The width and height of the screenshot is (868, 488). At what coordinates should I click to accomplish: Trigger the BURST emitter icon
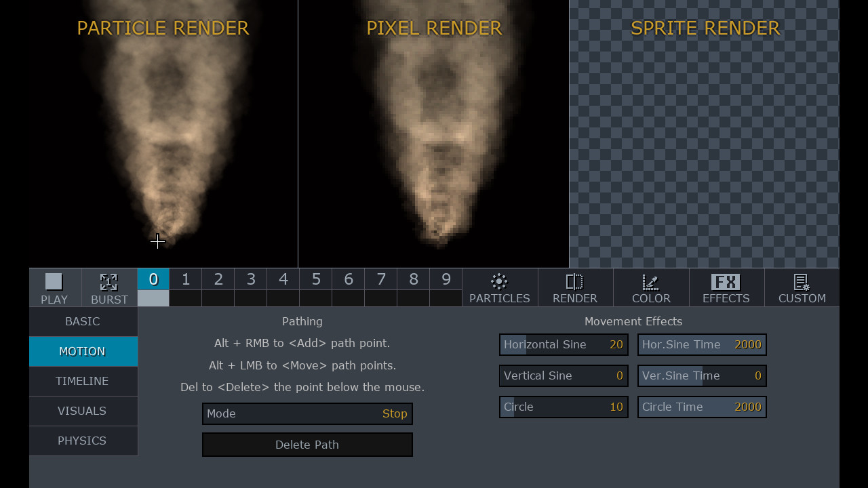click(109, 287)
